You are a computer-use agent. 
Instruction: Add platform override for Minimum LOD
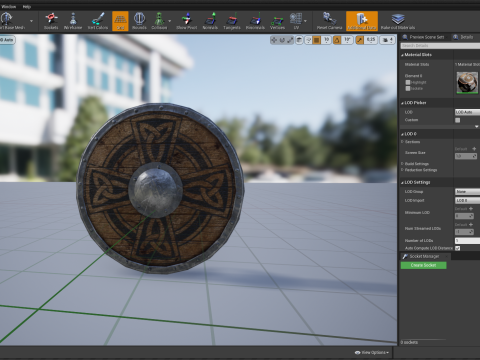471,209
